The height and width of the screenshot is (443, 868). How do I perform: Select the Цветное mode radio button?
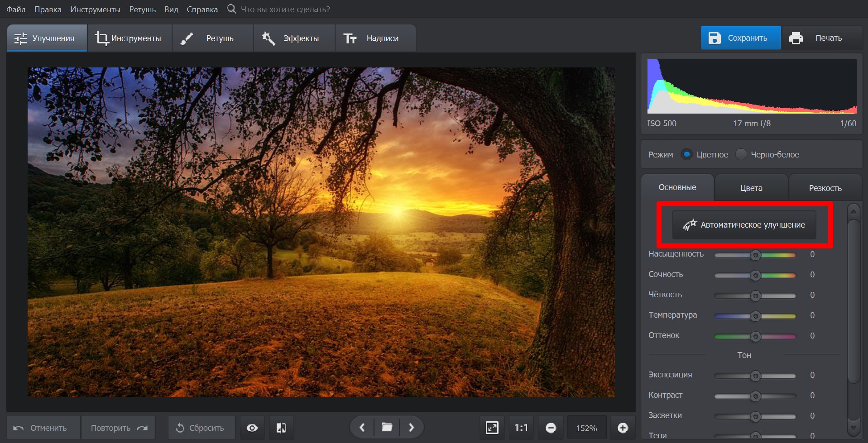[686, 154]
